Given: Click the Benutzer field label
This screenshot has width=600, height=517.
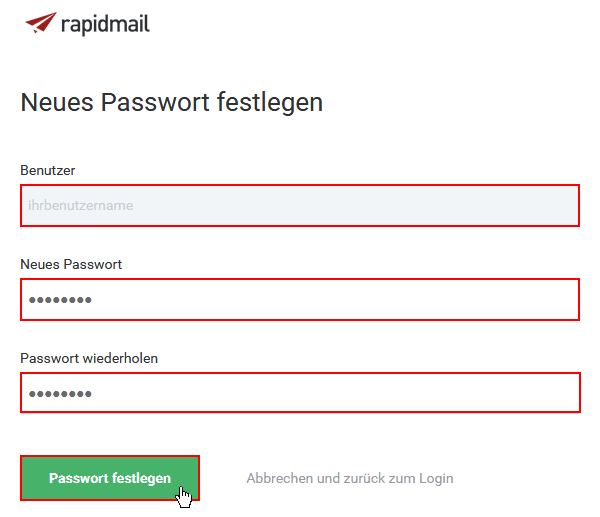Looking at the screenshot, I should coord(48,170).
